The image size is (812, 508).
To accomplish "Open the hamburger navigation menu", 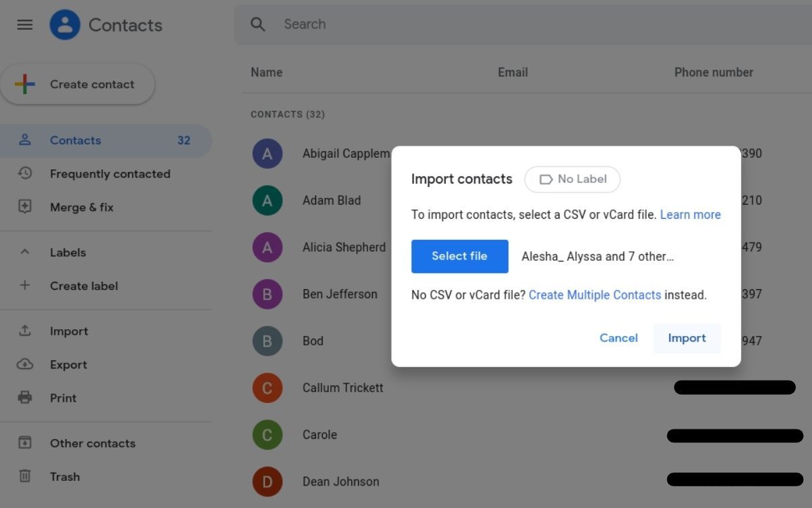I will [24, 24].
